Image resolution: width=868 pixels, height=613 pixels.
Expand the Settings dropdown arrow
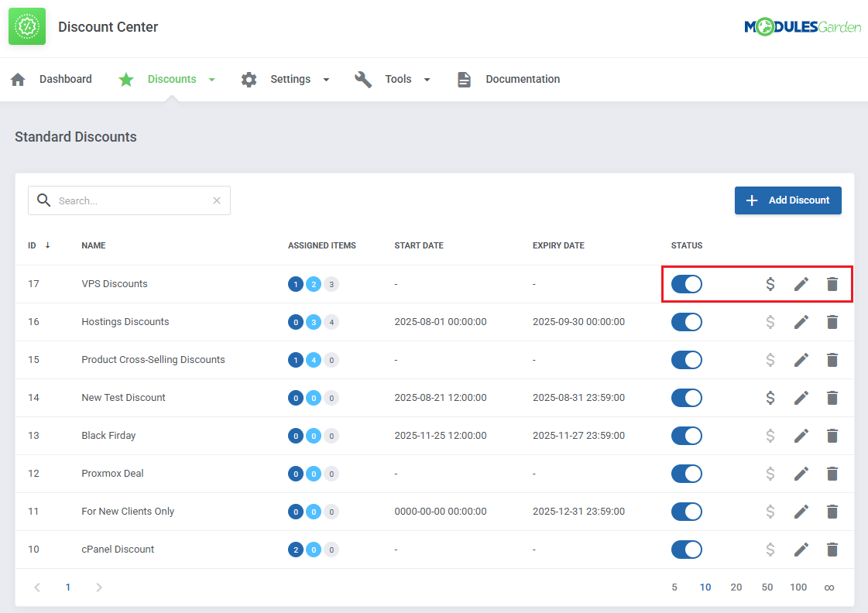326,80
